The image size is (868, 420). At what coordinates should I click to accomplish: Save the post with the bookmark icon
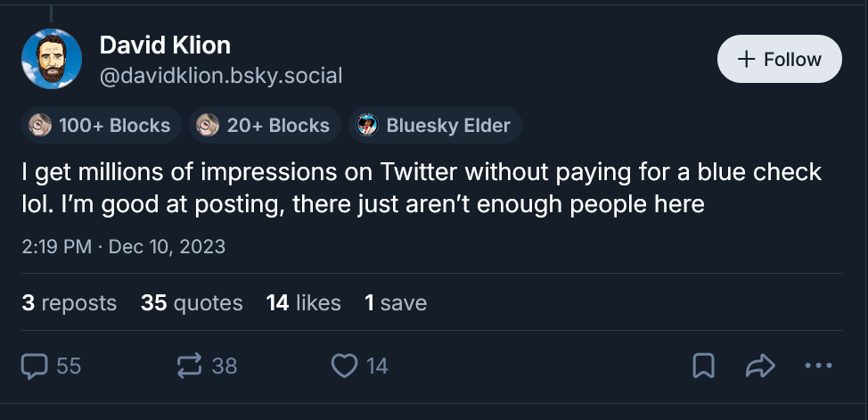click(x=704, y=366)
